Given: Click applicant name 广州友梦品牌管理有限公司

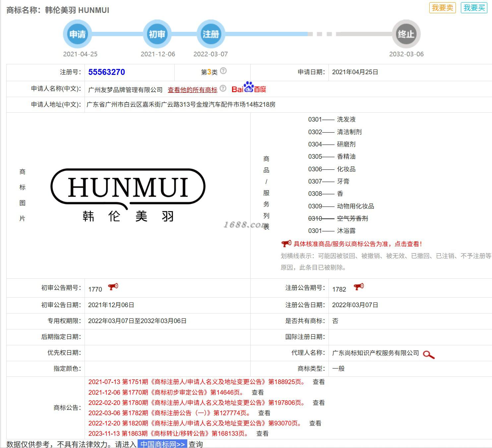Looking at the screenshot, I should 125,90.
